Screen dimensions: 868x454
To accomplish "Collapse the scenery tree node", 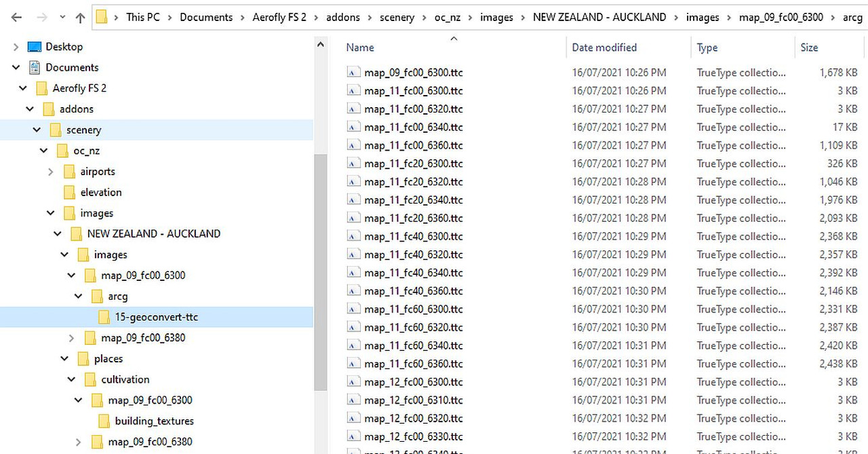I will click(37, 130).
